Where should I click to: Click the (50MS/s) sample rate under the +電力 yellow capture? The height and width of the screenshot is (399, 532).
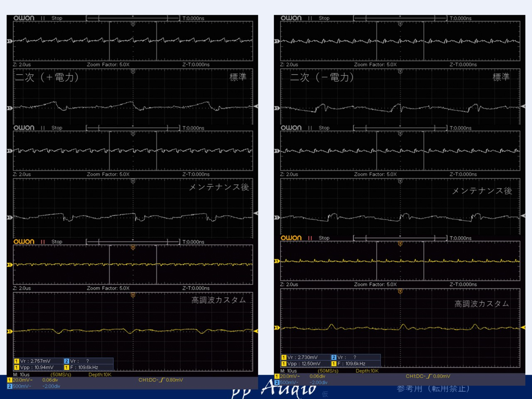pos(60,374)
